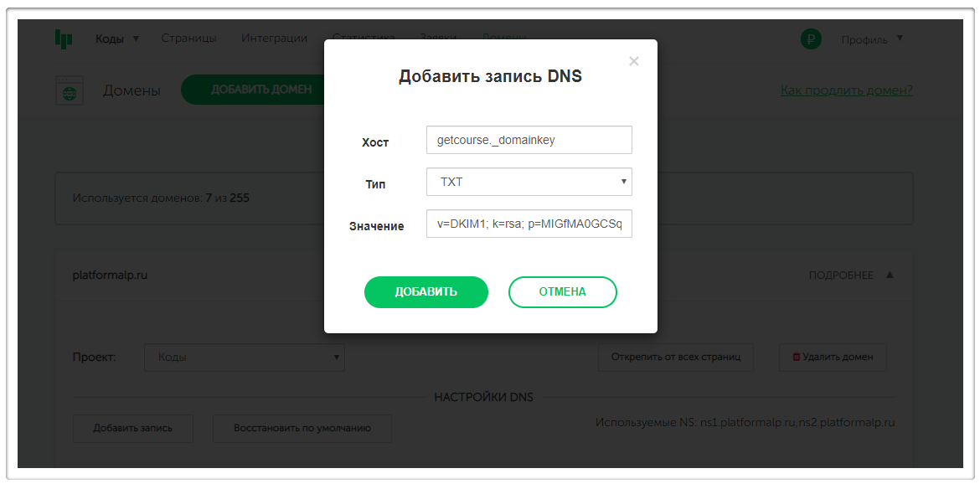This screenshot has width=980, height=484.
Task: Focus the Значение text field
Action: pyautogui.click(x=529, y=224)
